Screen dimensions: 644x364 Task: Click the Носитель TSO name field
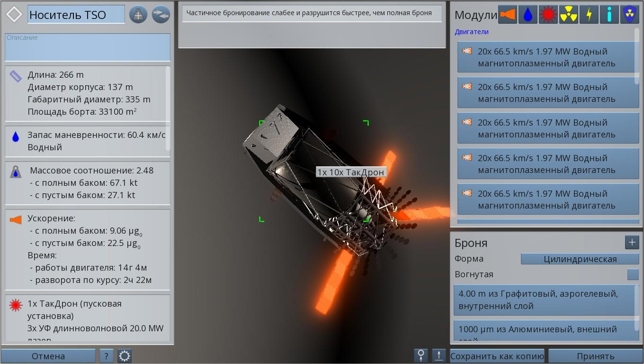point(76,15)
